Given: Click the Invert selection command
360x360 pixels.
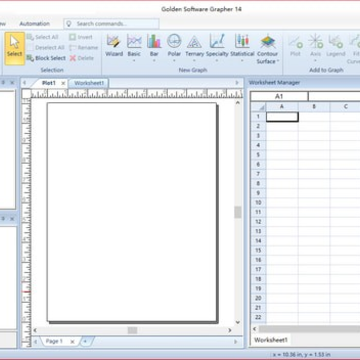Looking at the screenshot, I should point(80,37).
